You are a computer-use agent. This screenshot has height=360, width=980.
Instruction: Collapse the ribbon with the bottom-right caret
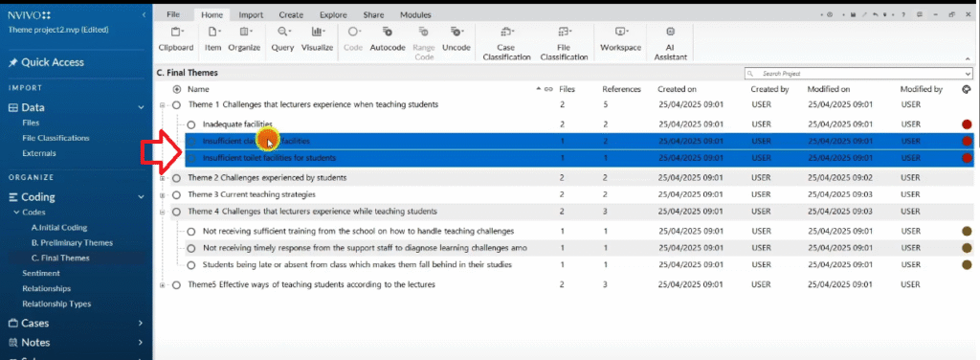[x=968, y=58]
